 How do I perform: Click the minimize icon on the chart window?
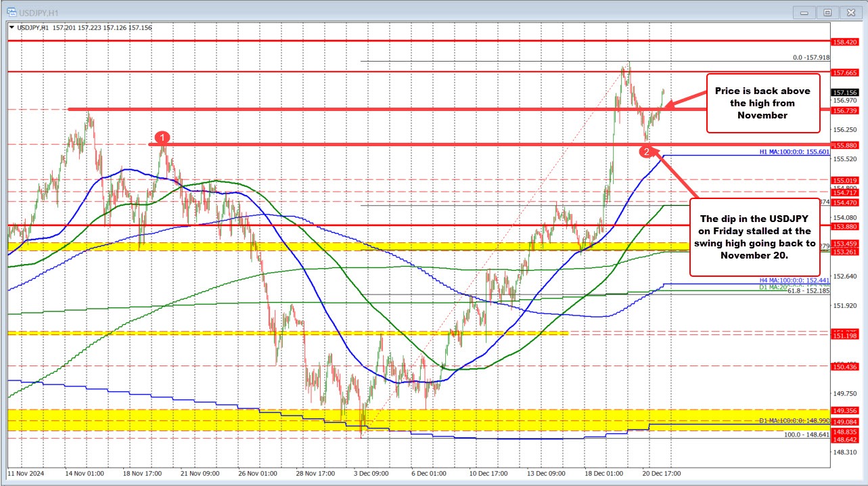tap(804, 12)
